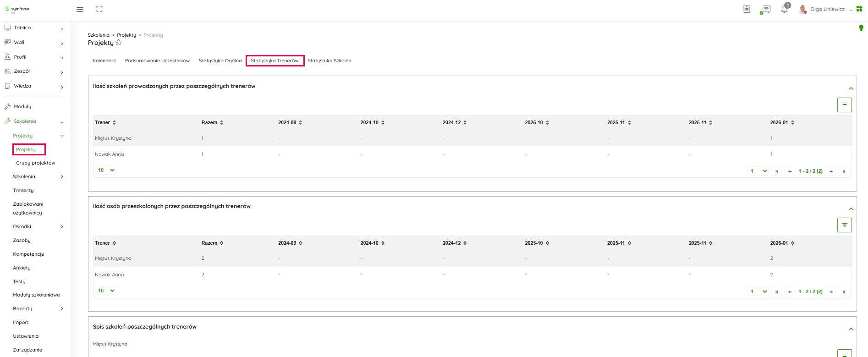Open Grupy projektów in sidebar

click(35, 163)
